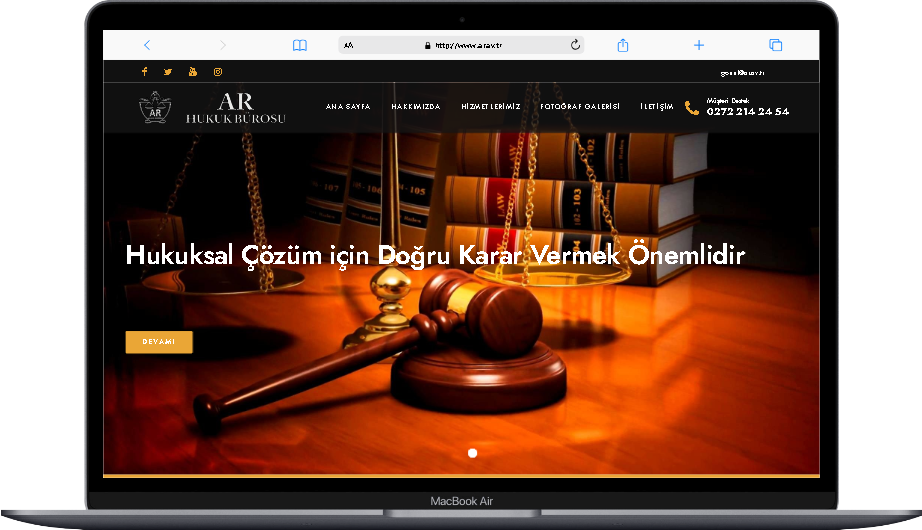The height and width of the screenshot is (530, 922).
Task: Go to the ANA SAYFA menu item
Action: (348, 107)
